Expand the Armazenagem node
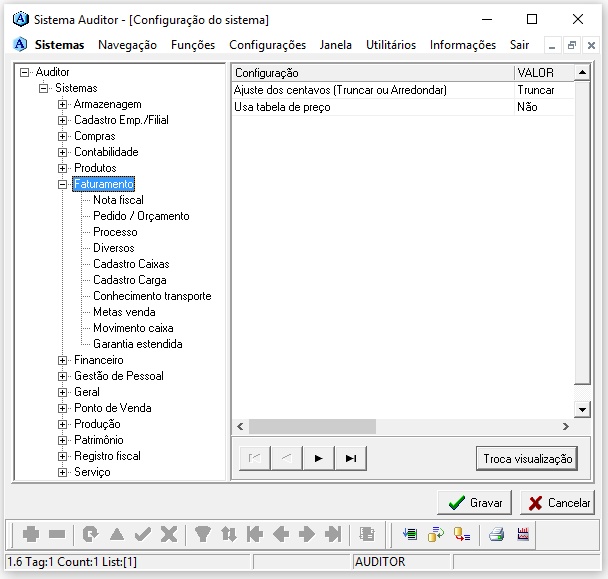Image resolution: width=608 pixels, height=579 pixels. pos(62,104)
